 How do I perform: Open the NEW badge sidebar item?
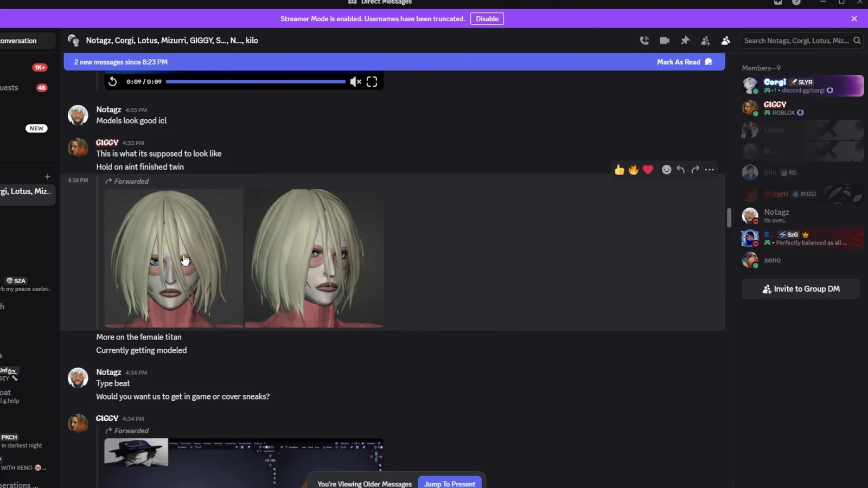point(36,129)
